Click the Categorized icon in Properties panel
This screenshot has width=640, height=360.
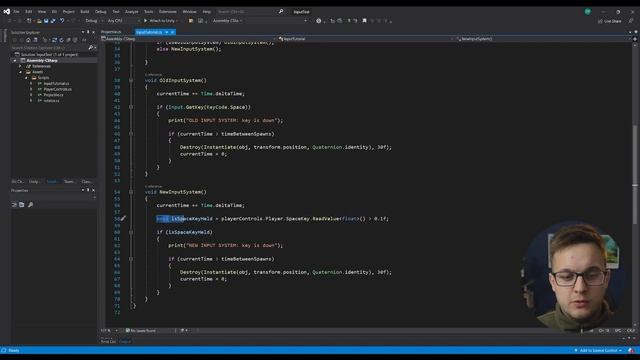click(14, 204)
